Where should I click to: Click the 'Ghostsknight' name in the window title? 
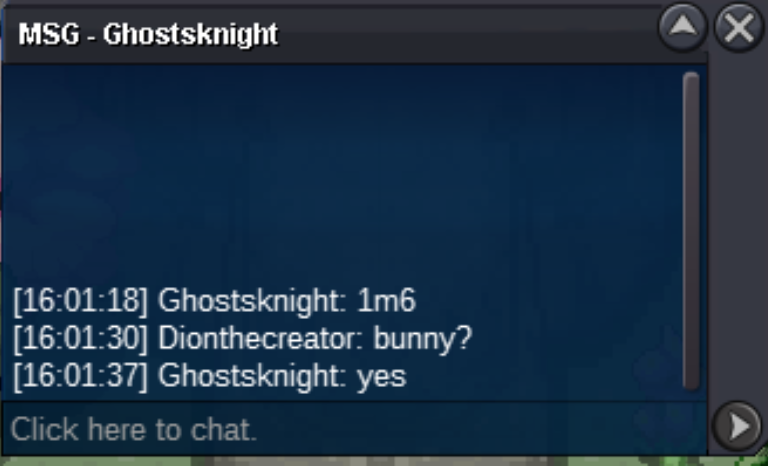(x=191, y=35)
